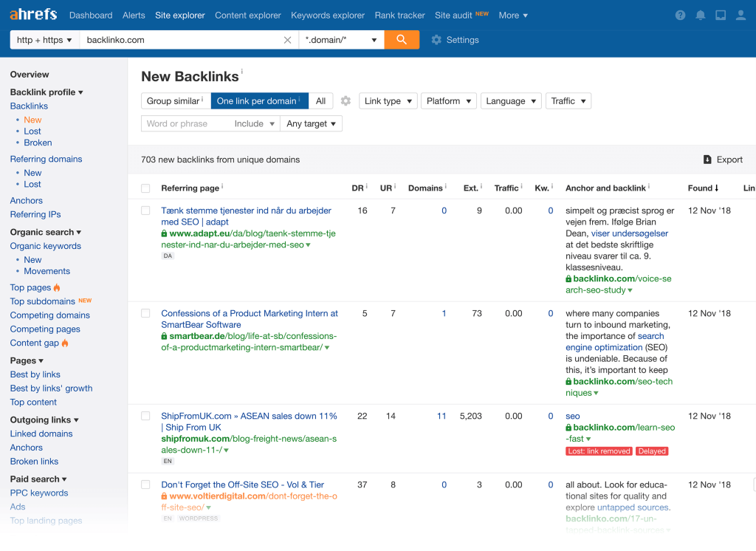The height and width of the screenshot is (551, 756).
Task: Click the Word or phrase input field
Action: point(185,123)
